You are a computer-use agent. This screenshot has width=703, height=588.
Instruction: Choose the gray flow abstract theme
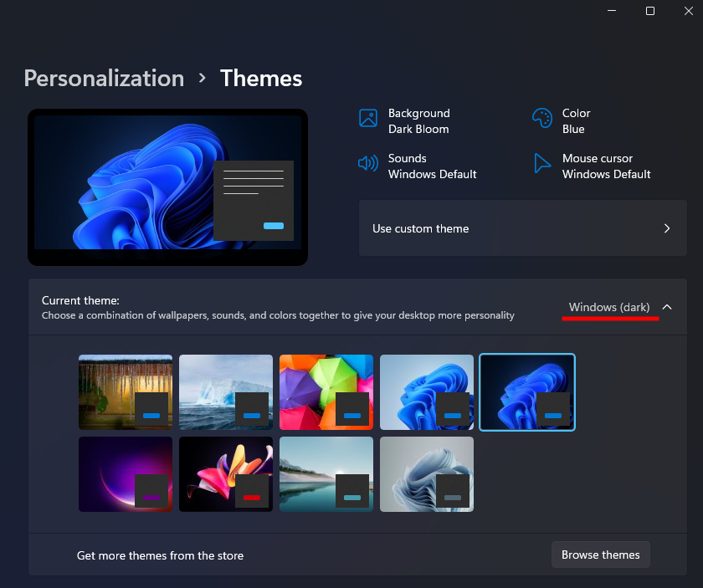(x=427, y=474)
